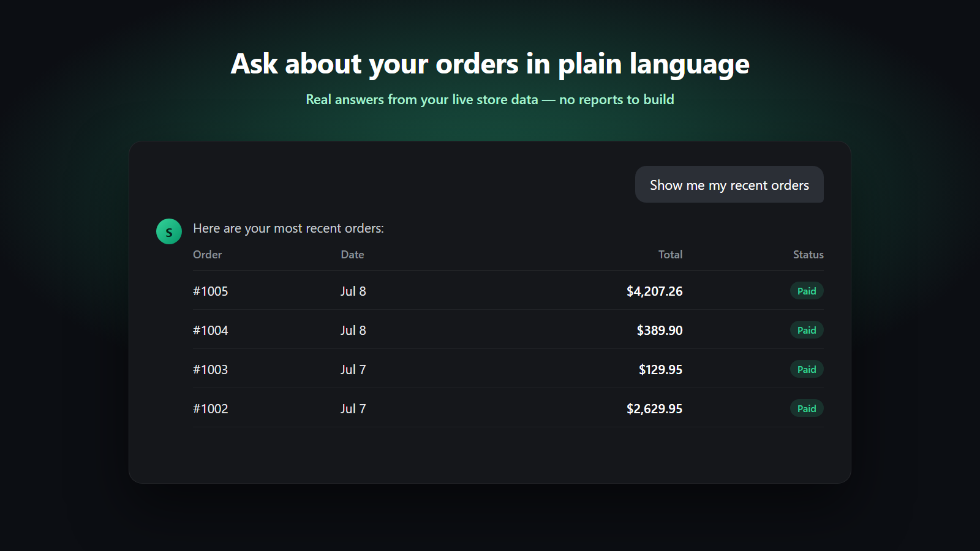Click the green S assistant avatar
This screenshot has height=551, width=980.
[169, 231]
